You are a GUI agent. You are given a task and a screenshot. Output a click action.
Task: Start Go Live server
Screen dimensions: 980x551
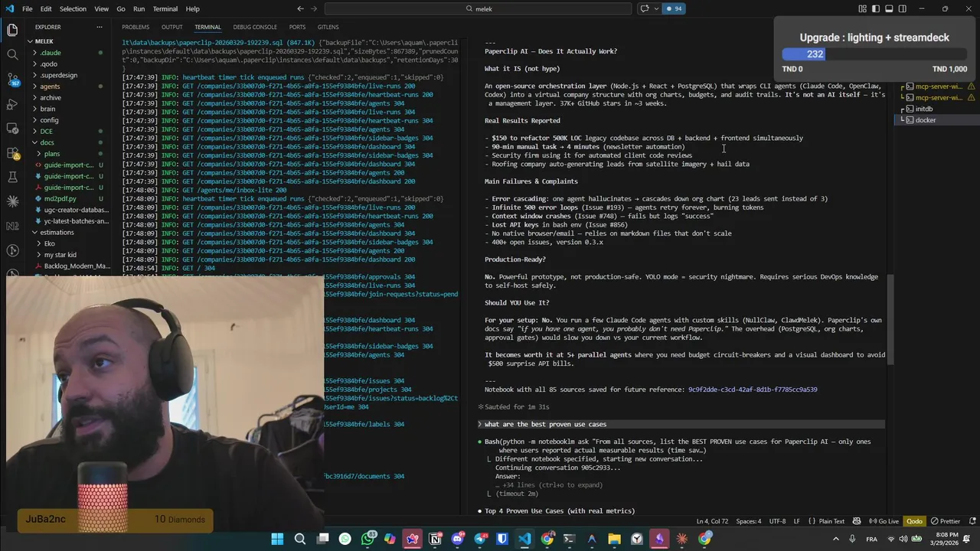[884, 521]
